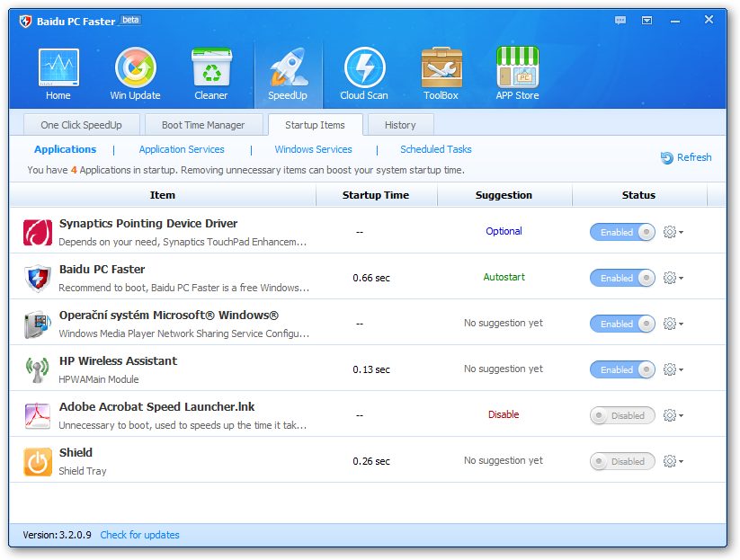Click the 0.66 sec startup time value
740x560 pixels.
tap(371, 278)
